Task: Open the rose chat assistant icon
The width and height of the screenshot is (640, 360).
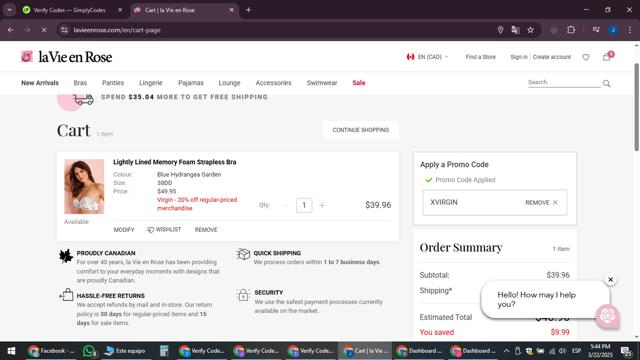Action: pos(607,316)
